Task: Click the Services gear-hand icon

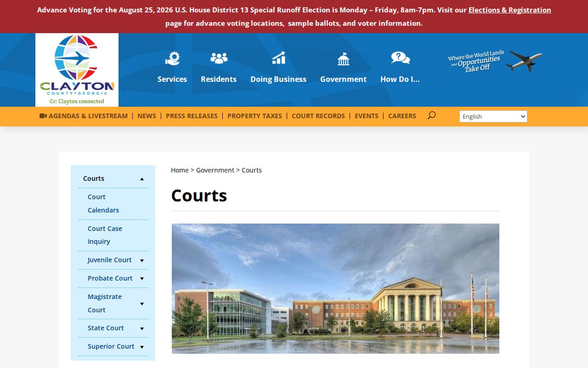Action: coord(172,58)
